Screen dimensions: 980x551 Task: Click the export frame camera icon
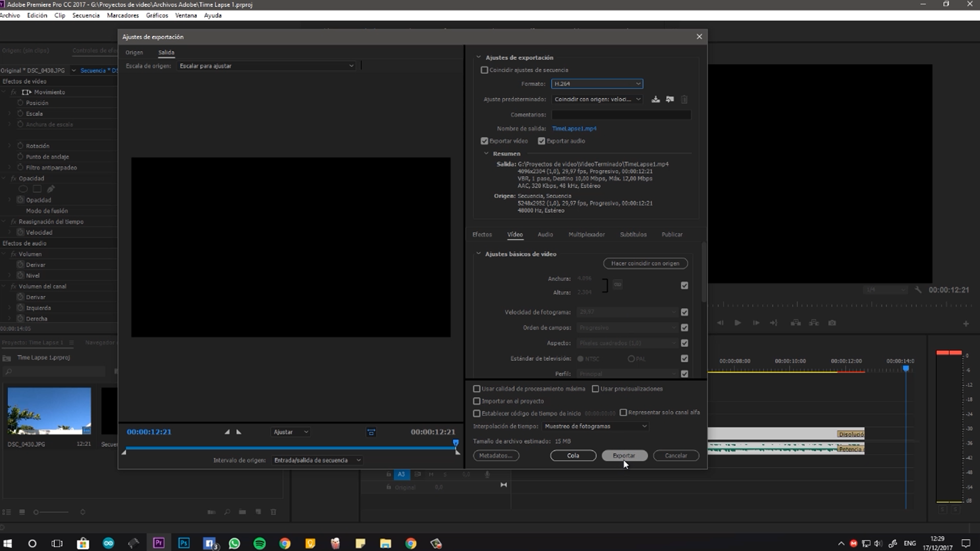832,323
